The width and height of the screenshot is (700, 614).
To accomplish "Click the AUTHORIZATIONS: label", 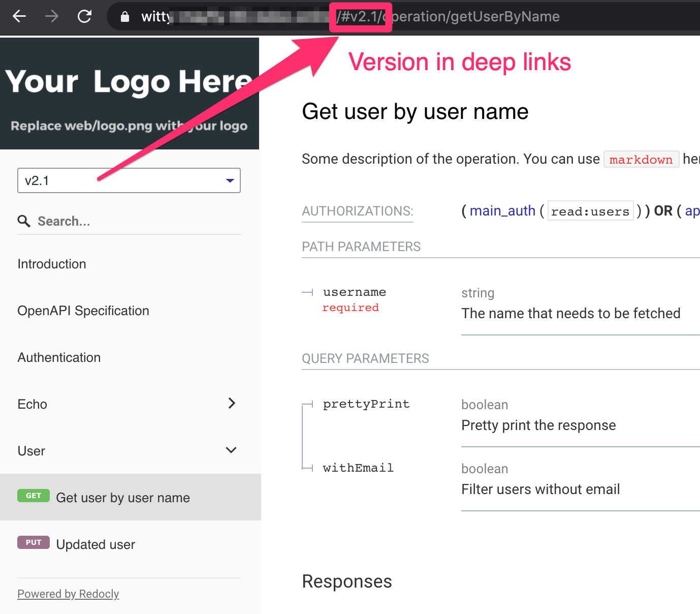I will click(x=358, y=211).
